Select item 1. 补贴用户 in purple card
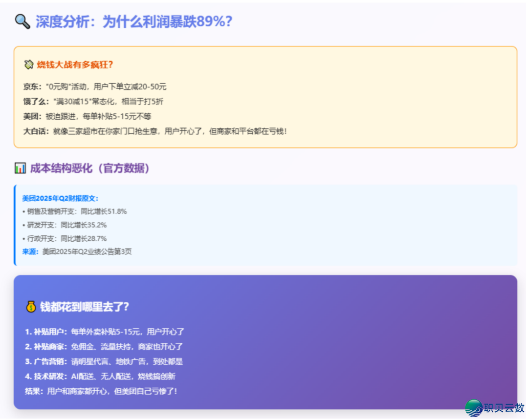The image size is (528, 420). coord(105,332)
